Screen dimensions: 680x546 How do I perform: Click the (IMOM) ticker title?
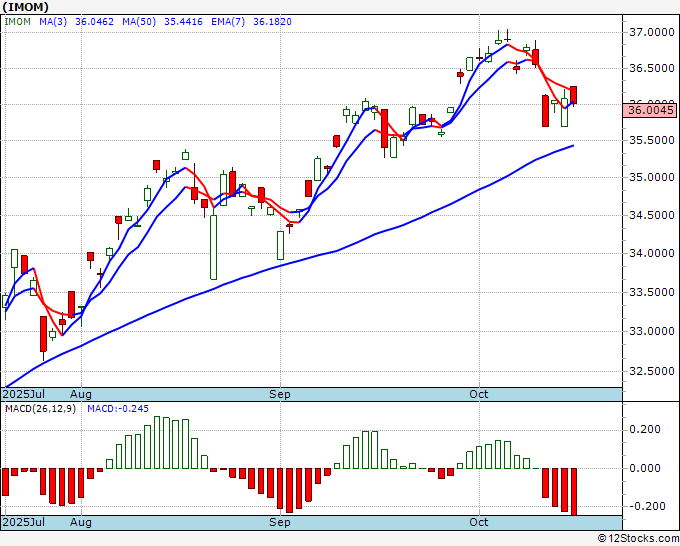[x=25, y=7]
